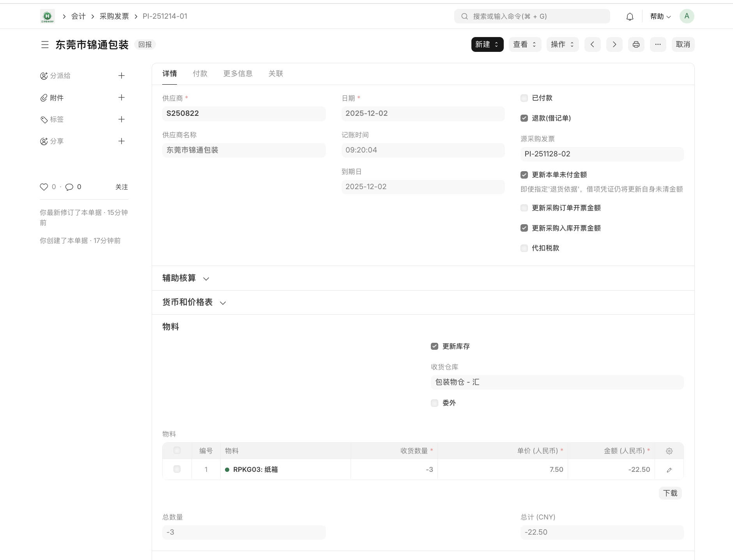Click the 取消 button
The image size is (733, 560).
point(683,44)
